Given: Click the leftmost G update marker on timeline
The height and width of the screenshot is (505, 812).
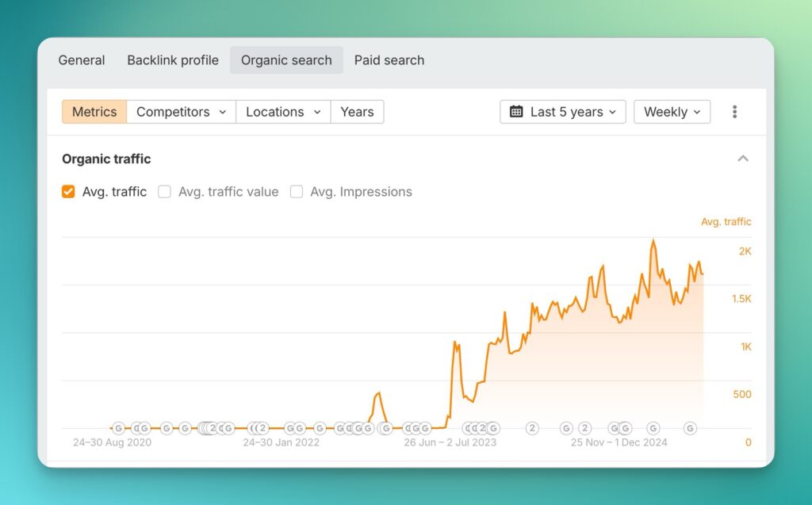Looking at the screenshot, I should pyautogui.click(x=119, y=428).
